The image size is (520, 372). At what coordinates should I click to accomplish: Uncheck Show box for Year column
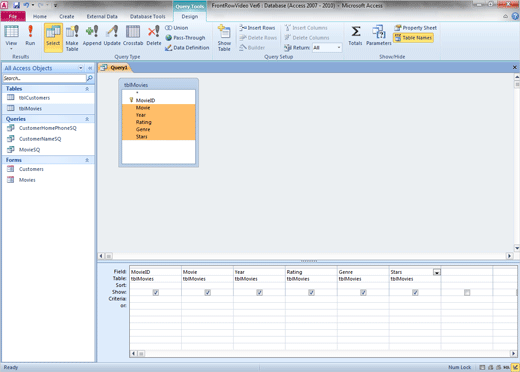point(260,293)
